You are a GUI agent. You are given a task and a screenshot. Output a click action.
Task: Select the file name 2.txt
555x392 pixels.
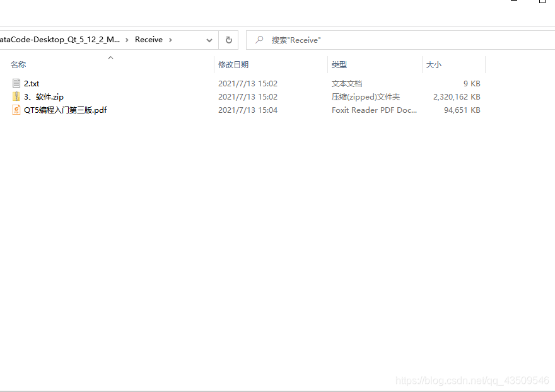pyautogui.click(x=32, y=83)
